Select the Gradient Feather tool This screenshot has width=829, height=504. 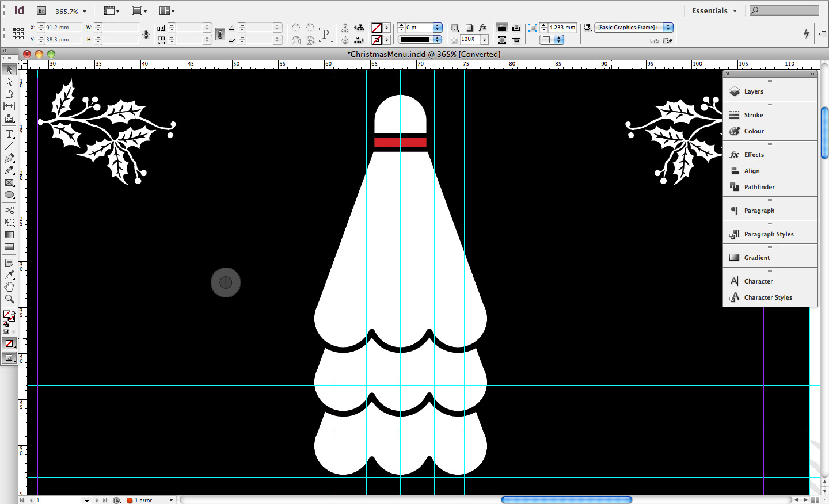pos(9,247)
